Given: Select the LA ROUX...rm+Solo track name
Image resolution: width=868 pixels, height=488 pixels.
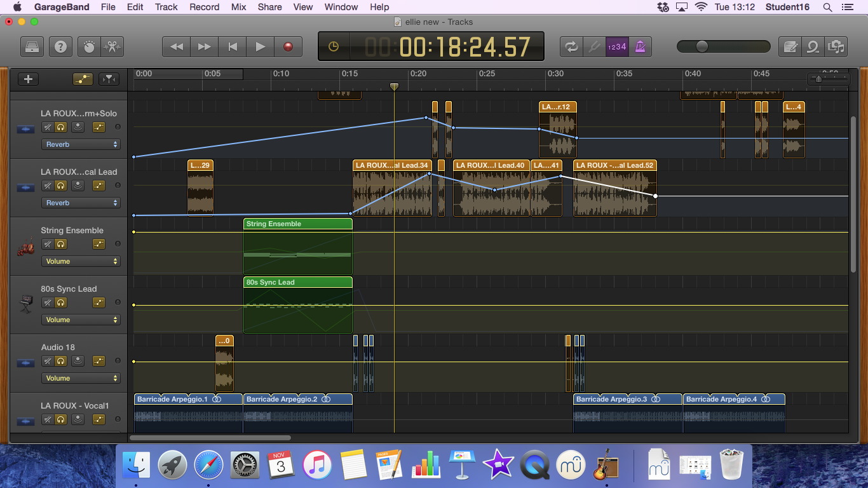Looking at the screenshot, I should 79,113.
